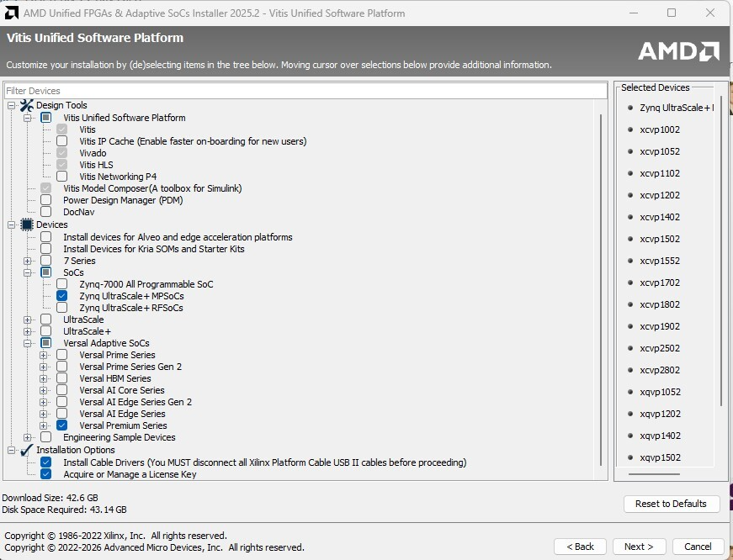Screen dimensions: 733x560
Task: Collapse Vitis Unified Software Platform node
Action: pos(27,118)
